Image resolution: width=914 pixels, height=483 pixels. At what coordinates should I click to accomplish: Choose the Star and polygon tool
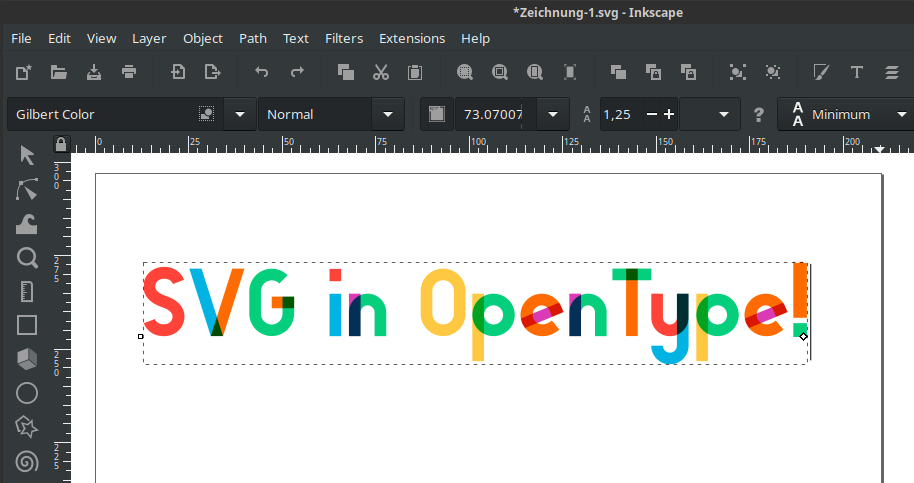click(x=27, y=427)
